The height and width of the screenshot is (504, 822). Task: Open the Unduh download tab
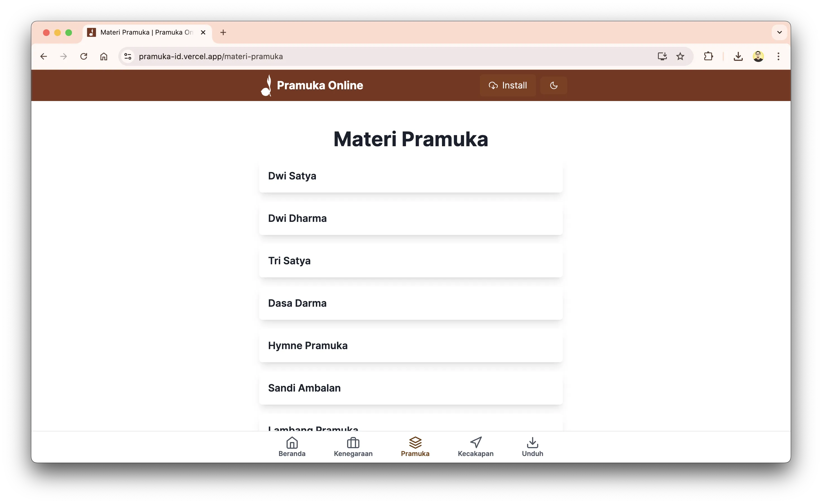pyautogui.click(x=532, y=447)
